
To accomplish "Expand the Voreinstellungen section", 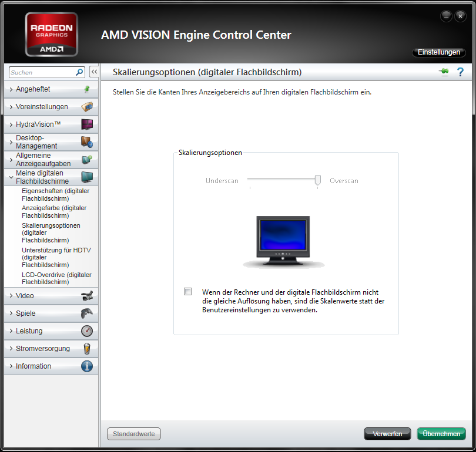I will coord(51,107).
